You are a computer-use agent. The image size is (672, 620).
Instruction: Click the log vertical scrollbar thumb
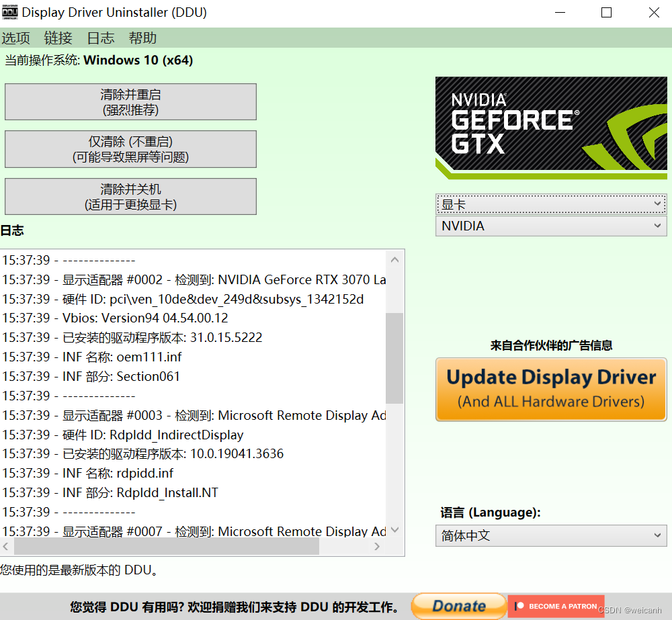(x=394, y=358)
